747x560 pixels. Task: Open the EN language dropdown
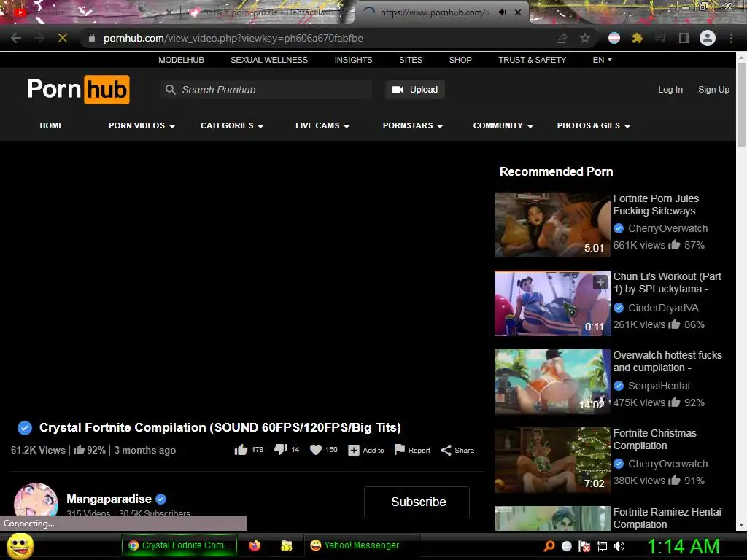[x=602, y=60]
